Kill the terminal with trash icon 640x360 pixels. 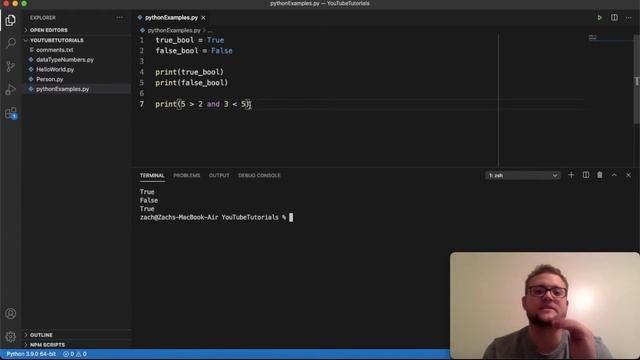tap(600, 175)
